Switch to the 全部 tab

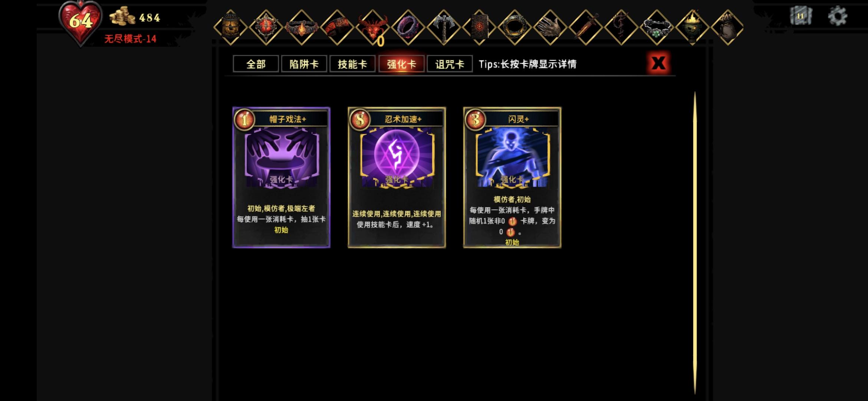pyautogui.click(x=256, y=64)
